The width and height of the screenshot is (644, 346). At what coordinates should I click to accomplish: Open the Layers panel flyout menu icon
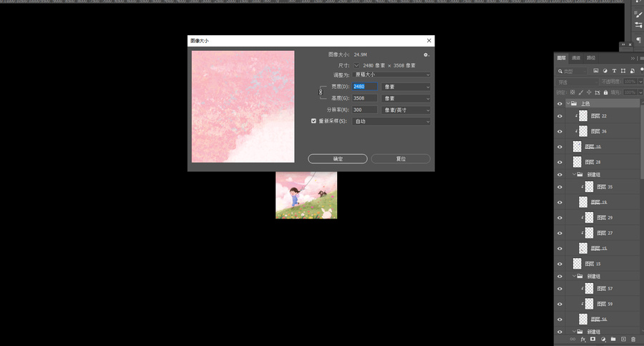[641, 59]
